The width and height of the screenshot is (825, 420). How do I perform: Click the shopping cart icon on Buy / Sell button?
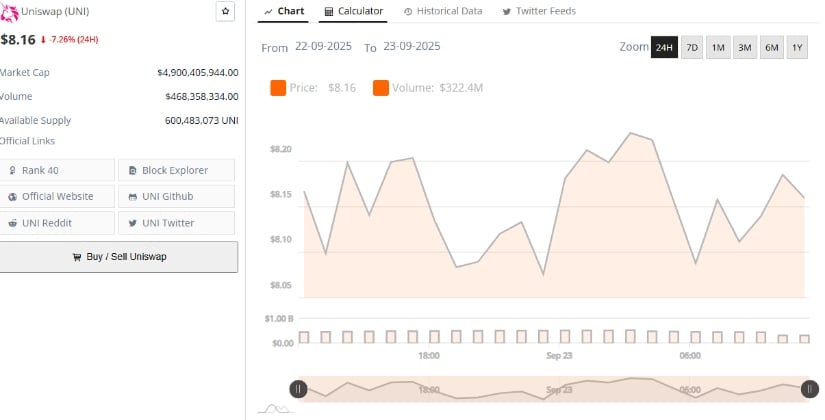(x=77, y=257)
